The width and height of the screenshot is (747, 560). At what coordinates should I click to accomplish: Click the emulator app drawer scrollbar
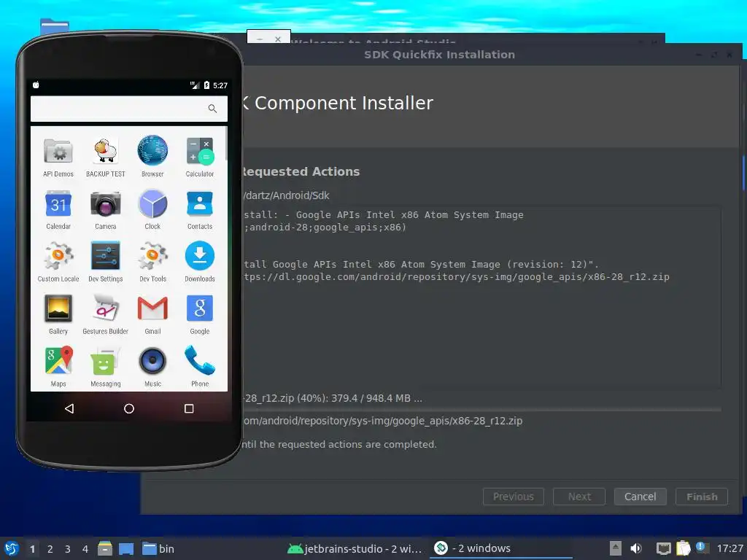pos(226,144)
